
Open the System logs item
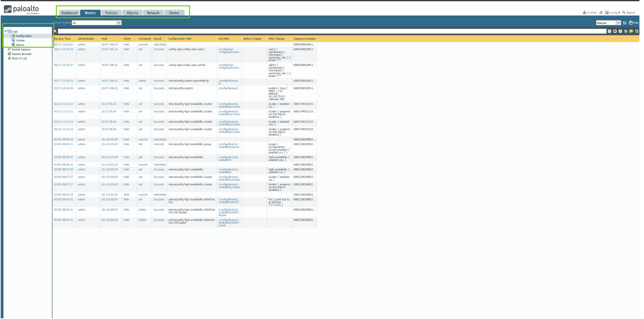point(20,41)
